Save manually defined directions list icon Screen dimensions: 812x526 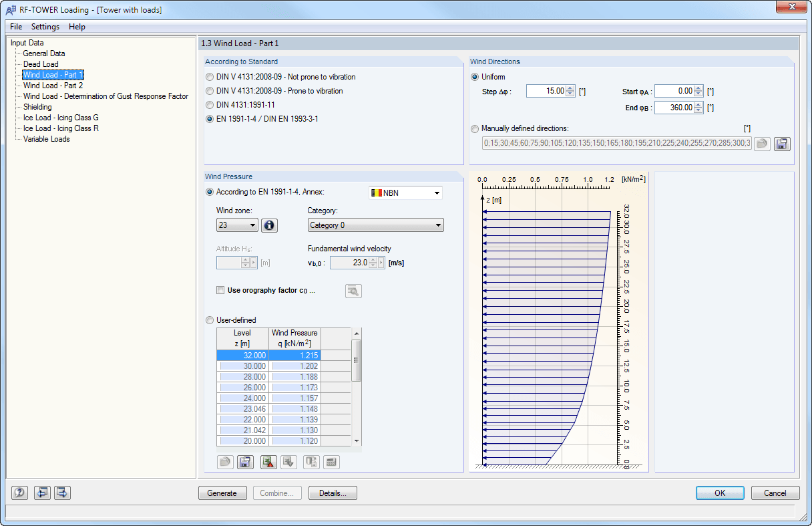point(782,143)
